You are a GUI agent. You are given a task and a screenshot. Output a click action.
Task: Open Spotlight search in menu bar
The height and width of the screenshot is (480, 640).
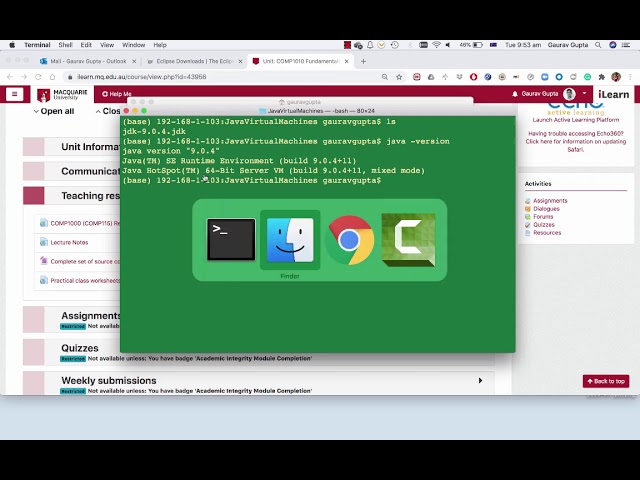[598, 45]
